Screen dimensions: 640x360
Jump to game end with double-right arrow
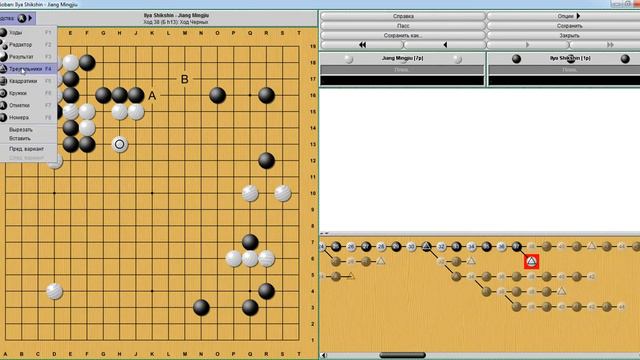(610, 45)
